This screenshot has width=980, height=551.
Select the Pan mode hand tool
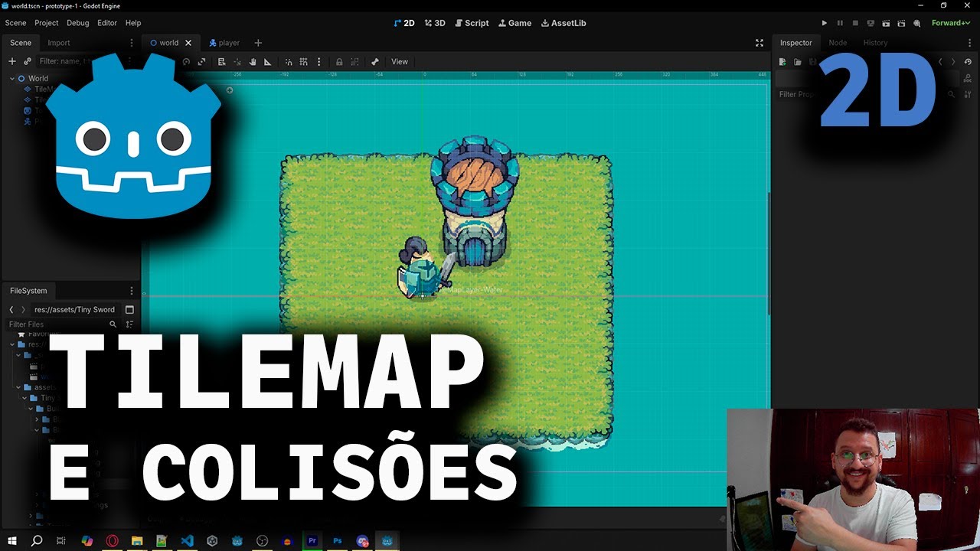pyautogui.click(x=252, y=62)
